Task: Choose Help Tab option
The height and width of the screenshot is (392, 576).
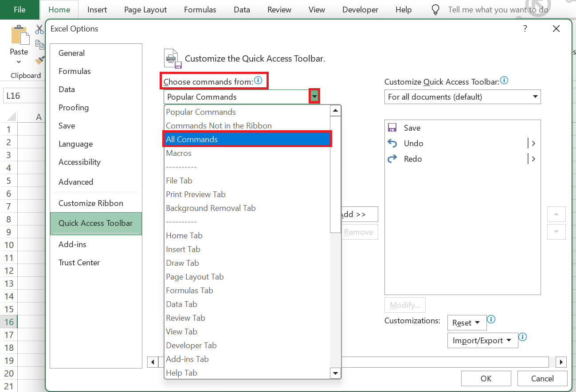Action: (247, 373)
